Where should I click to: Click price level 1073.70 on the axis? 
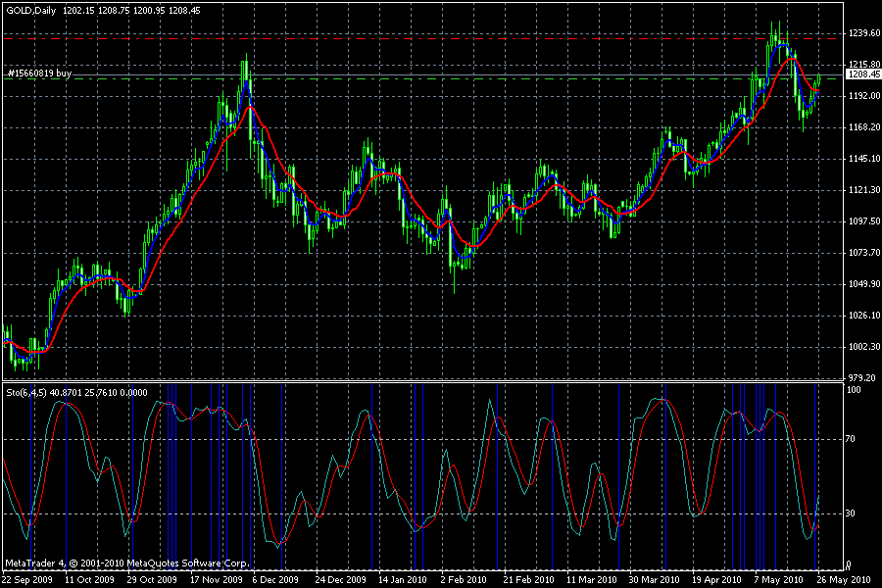(x=864, y=253)
